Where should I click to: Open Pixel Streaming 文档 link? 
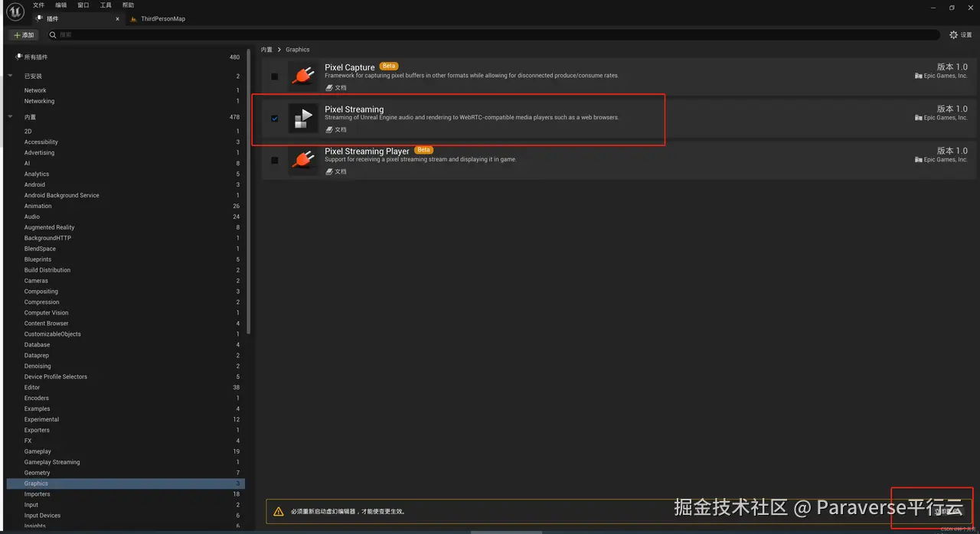coord(336,129)
